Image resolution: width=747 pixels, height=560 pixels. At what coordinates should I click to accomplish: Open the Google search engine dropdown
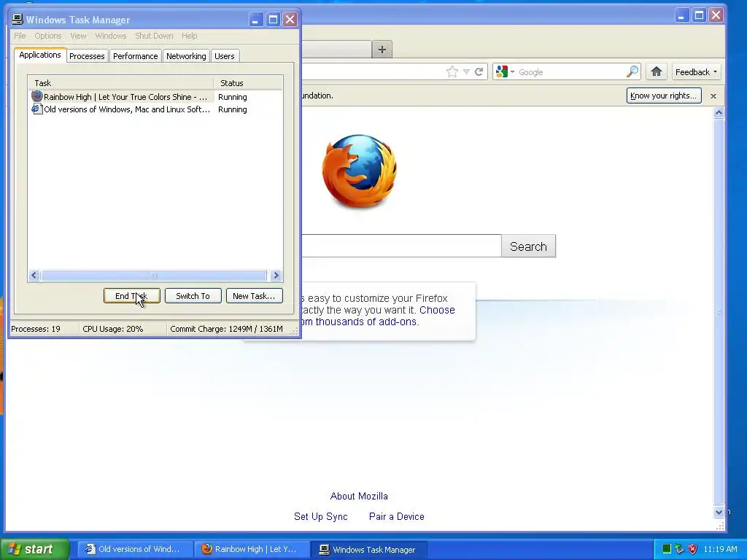(505, 72)
